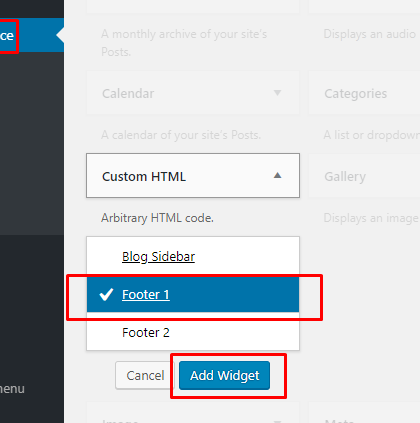
Task: Open the Gallery widget box
Action: [x=364, y=176]
